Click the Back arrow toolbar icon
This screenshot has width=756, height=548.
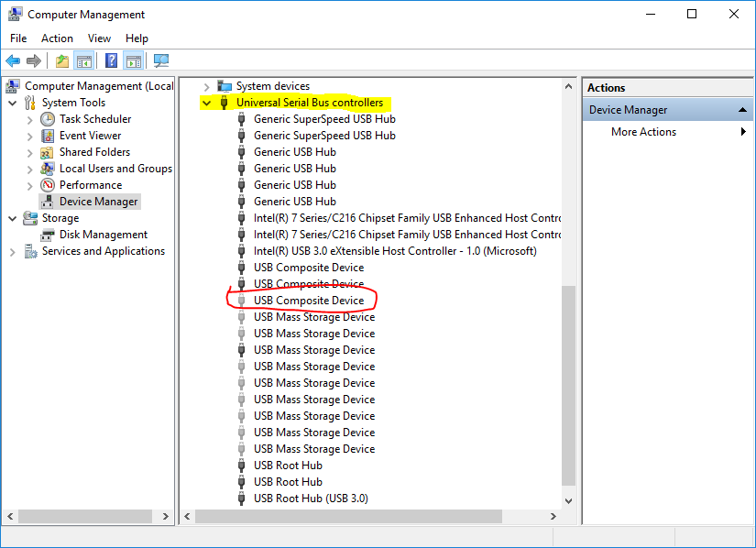13,61
